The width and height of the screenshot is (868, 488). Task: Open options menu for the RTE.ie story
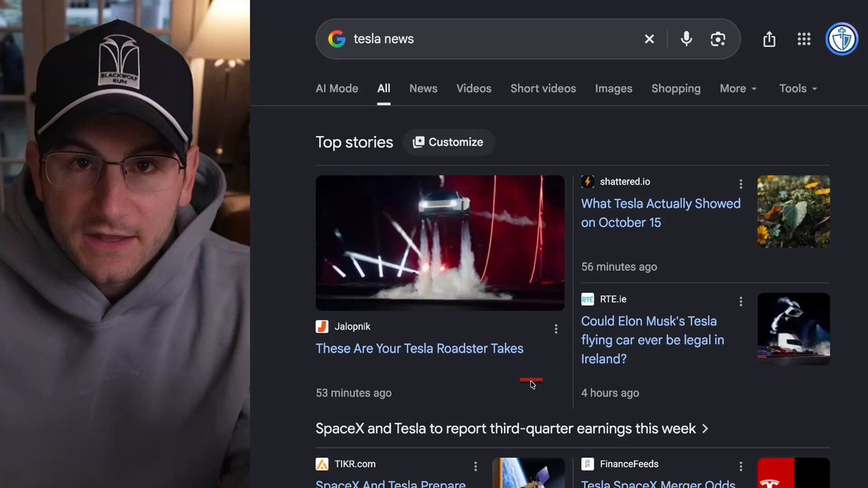click(x=741, y=301)
